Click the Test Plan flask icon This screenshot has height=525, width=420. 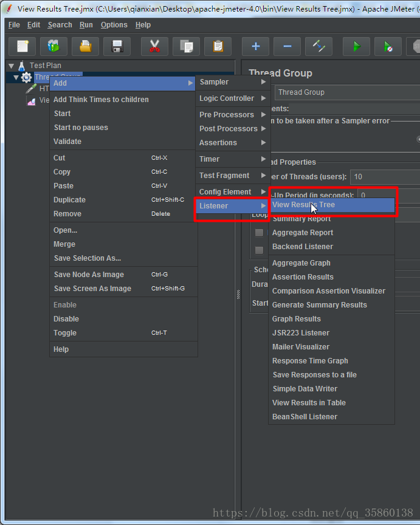(x=22, y=66)
